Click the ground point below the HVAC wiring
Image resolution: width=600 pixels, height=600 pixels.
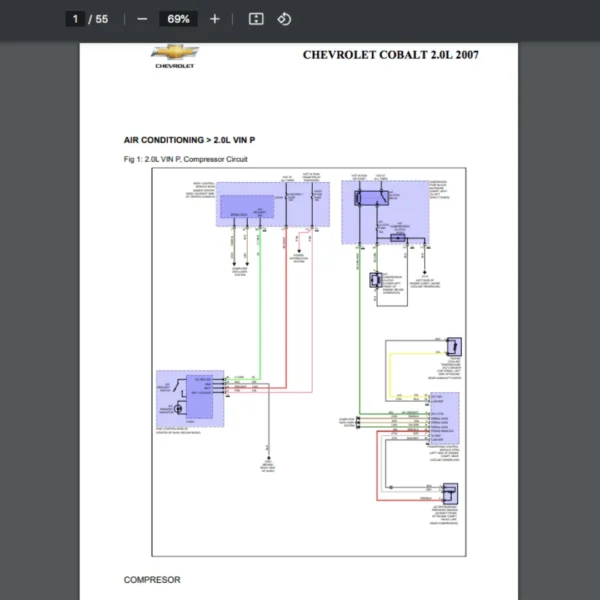(269, 458)
